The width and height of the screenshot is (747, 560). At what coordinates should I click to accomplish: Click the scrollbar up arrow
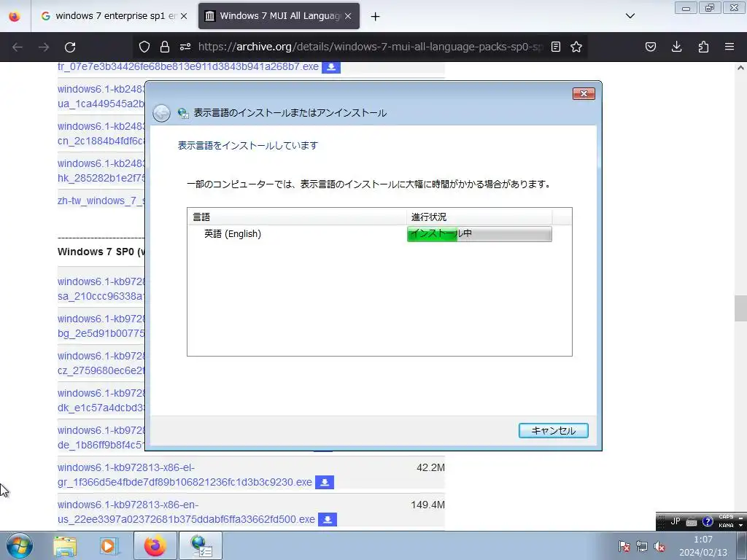(x=740, y=68)
